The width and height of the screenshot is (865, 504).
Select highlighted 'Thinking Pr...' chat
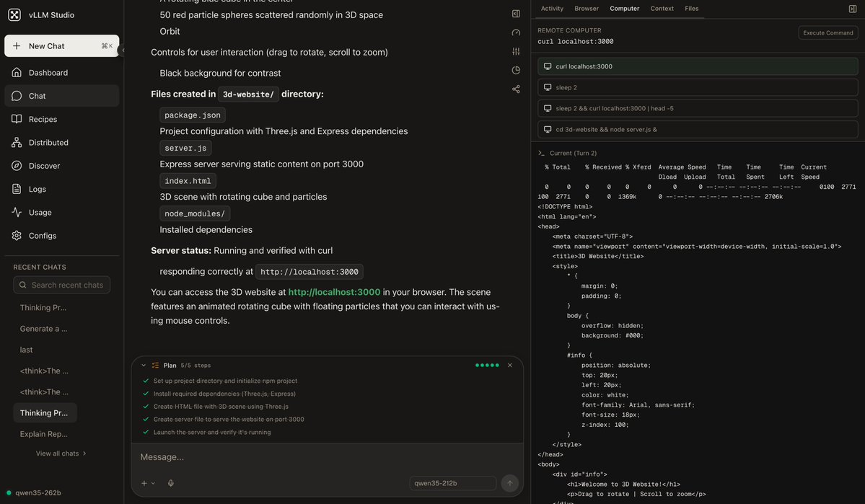pyautogui.click(x=44, y=413)
